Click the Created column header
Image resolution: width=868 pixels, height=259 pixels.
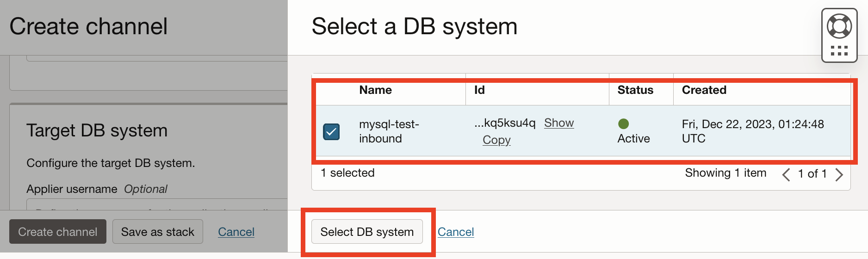tap(704, 90)
